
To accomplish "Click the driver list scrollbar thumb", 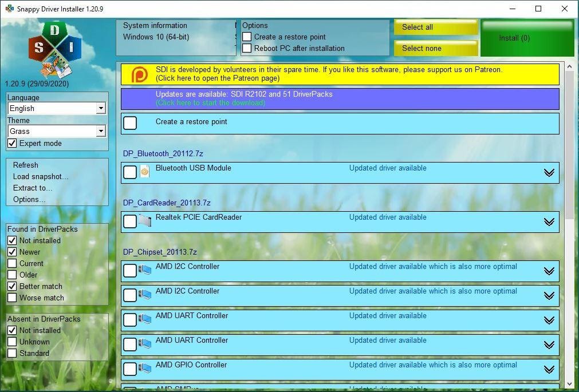I will [x=569, y=145].
